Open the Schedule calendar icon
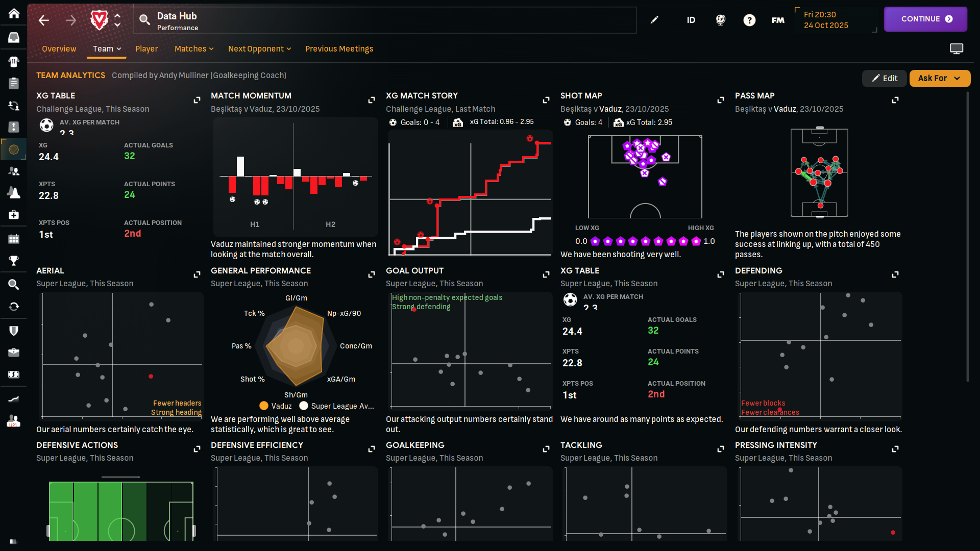Image resolution: width=980 pixels, height=551 pixels. pyautogui.click(x=14, y=239)
